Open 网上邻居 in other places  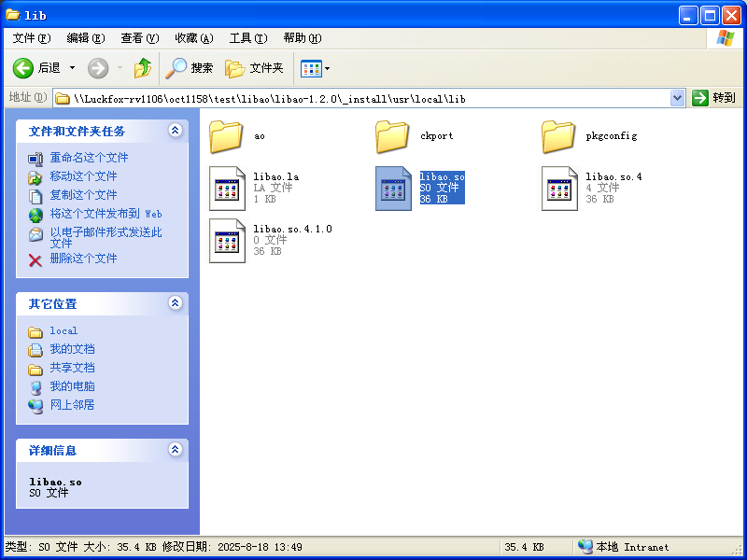73,405
